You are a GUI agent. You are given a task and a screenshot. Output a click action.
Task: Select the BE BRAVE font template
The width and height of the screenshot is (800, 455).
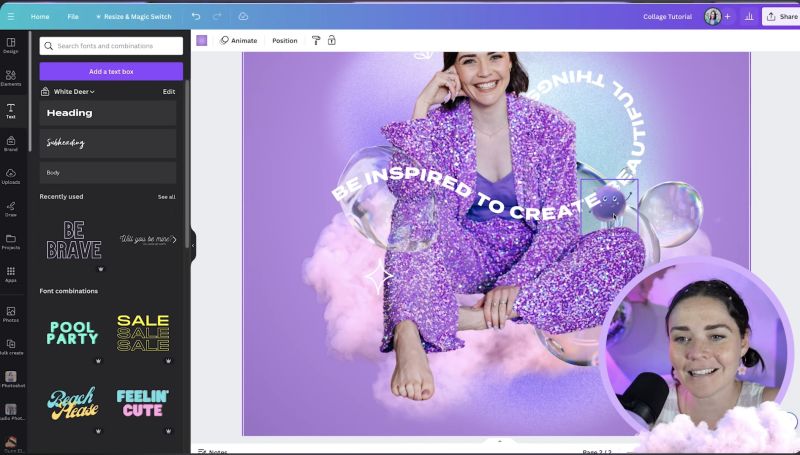(x=74, y=240)
